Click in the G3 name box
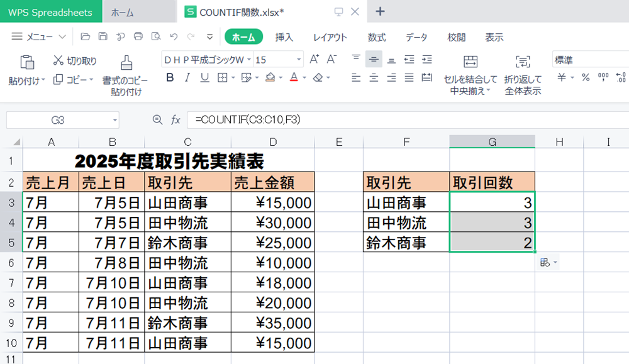This screenshot has width=629, height=364. (x=58, y=120)
